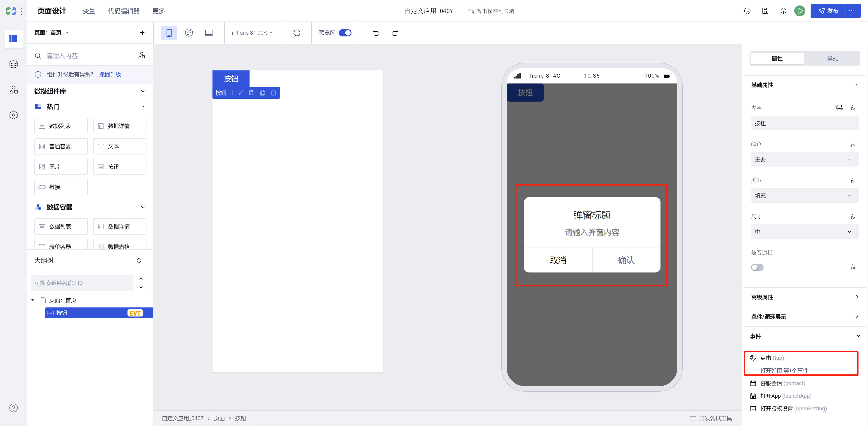The width and height of the screenshot is (868, 426).
Task: Bind data source to content field
Action: pyautogui.click(x=839, y=108)
